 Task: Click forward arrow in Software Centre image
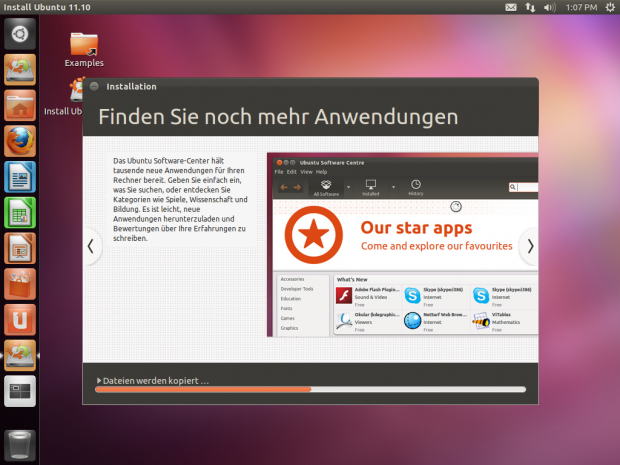pyautogui.click(x=297, y=187)
